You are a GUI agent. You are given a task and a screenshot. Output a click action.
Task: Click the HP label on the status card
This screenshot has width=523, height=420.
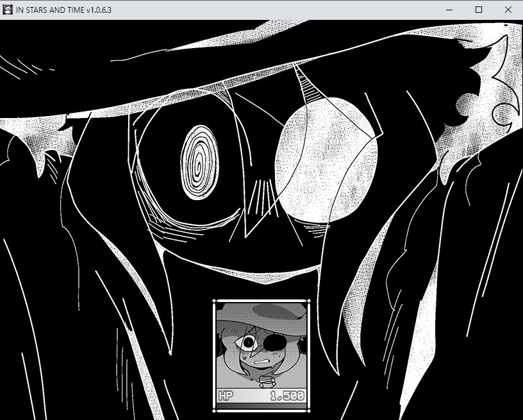pyautogui.click(x=226, y=396)
